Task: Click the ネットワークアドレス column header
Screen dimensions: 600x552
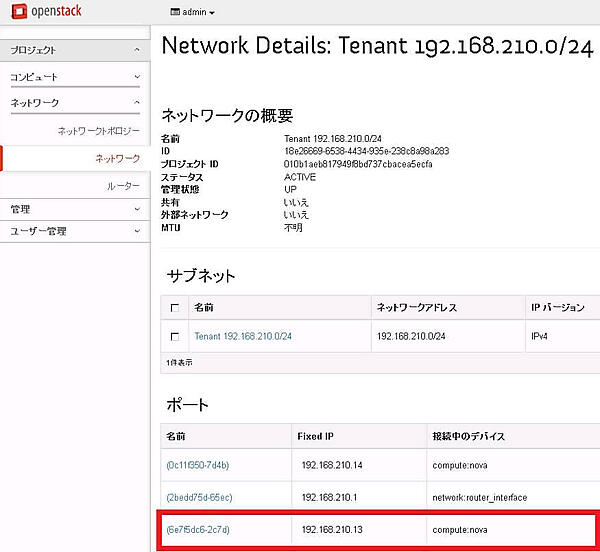Action: (417, 308)
